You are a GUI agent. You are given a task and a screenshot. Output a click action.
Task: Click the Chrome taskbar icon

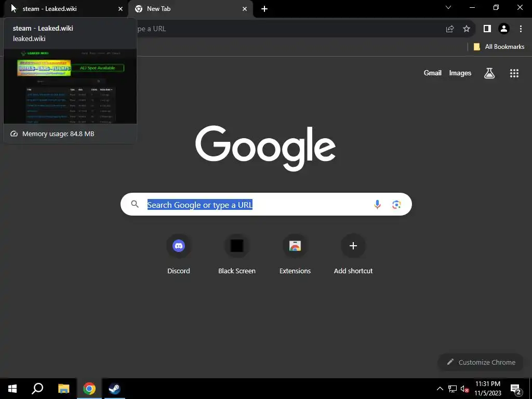[89, 389]
